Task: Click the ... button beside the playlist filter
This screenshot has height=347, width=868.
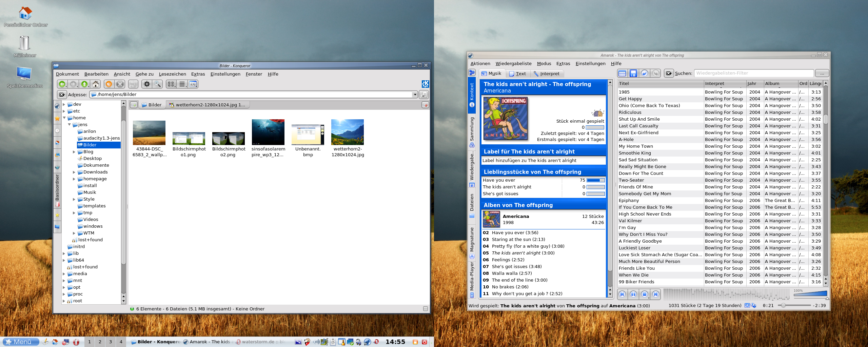Action: coord(823,73)
